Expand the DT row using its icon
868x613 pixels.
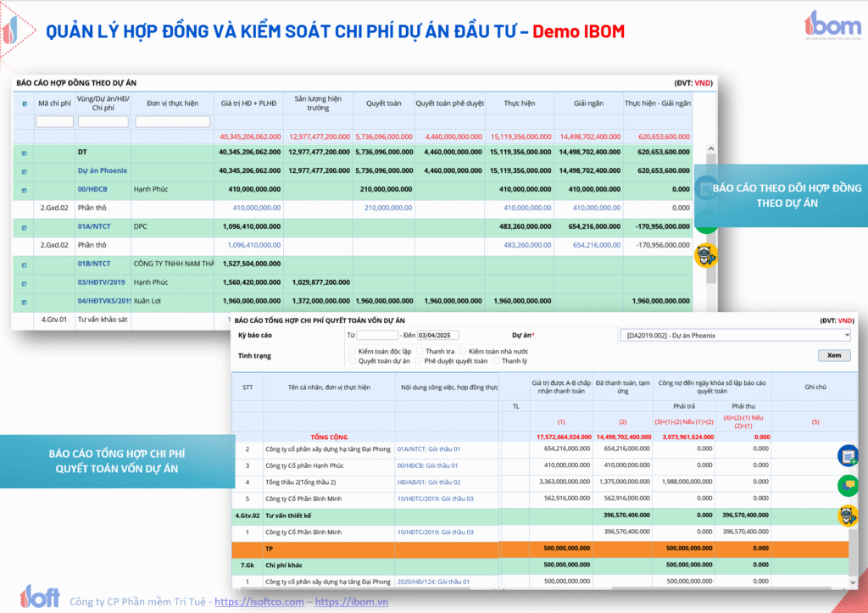point(24,153)
